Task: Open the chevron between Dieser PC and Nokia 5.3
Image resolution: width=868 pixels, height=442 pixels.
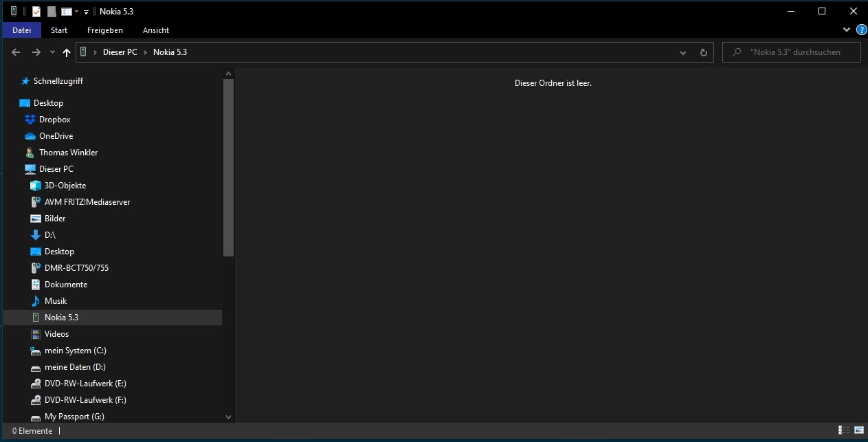Action: coord(146,52)
